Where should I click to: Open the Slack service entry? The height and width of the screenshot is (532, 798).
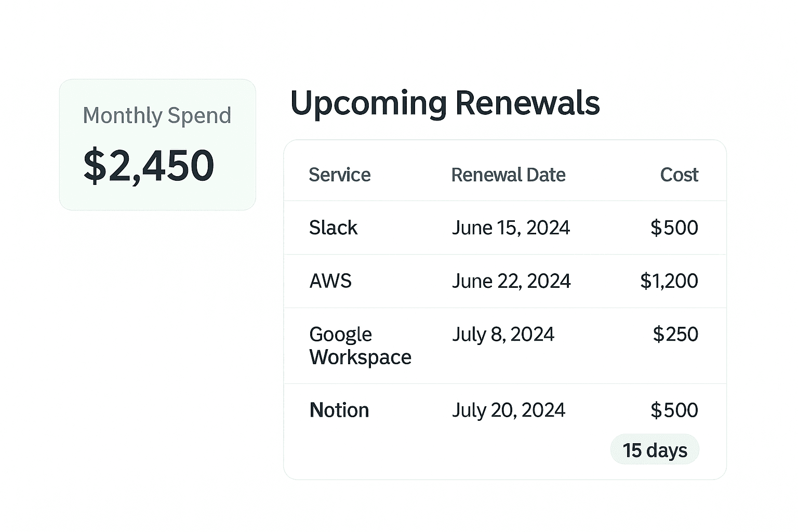333,228
